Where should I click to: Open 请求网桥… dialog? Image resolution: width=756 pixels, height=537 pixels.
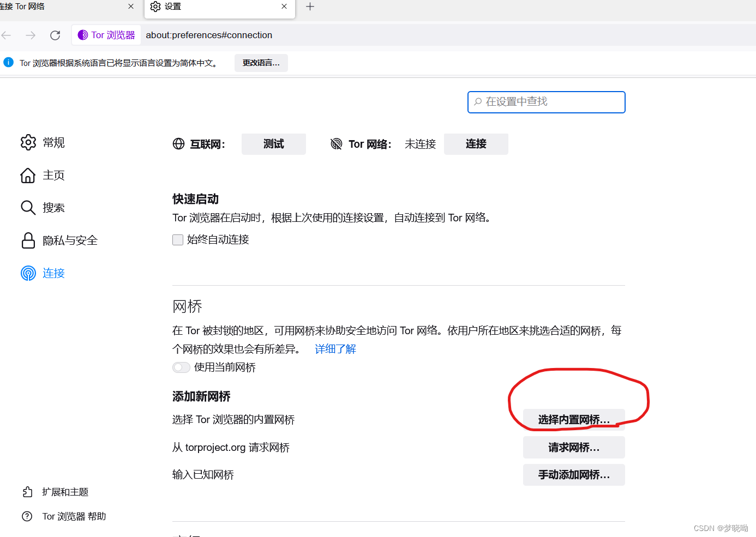click(574, 447)
